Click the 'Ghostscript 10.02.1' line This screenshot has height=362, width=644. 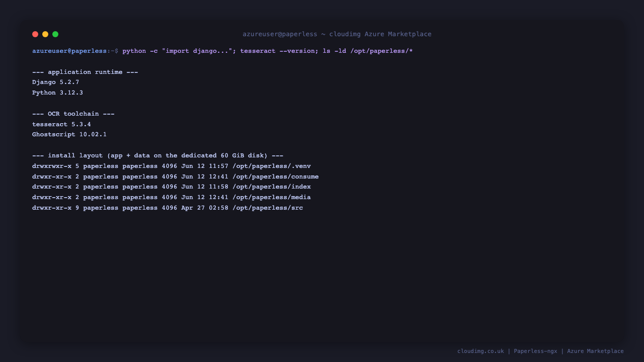(69, 134)
